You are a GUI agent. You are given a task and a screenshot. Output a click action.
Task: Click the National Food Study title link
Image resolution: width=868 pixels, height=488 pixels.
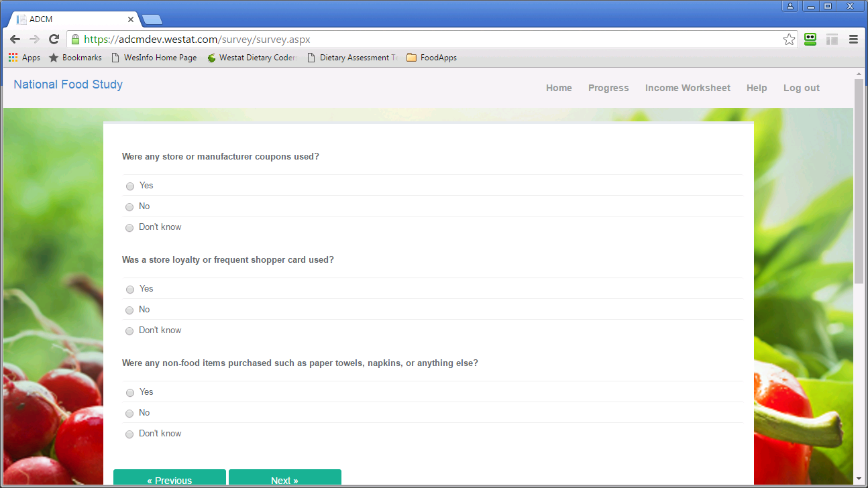tap(68, 84)
